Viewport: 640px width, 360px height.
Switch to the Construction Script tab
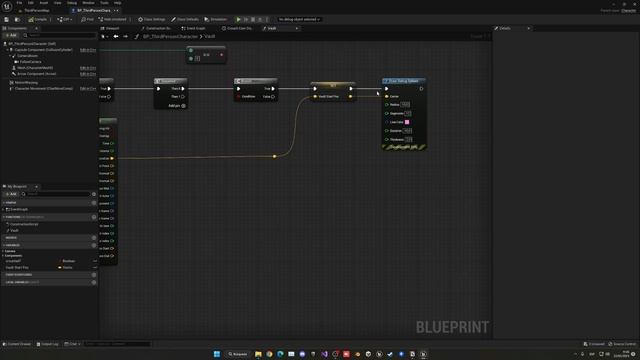point(156,28)
